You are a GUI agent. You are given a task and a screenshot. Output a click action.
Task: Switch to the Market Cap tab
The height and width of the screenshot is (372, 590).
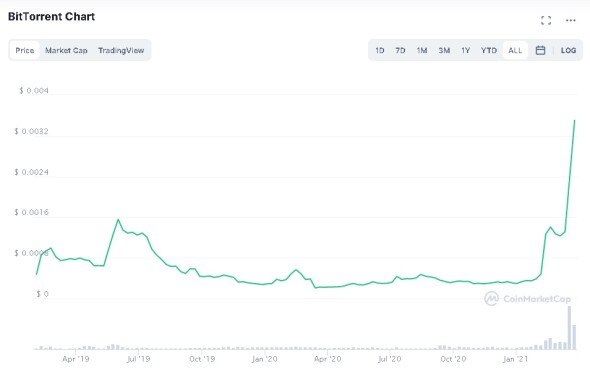pyautogui.click(x=66, y=50)
